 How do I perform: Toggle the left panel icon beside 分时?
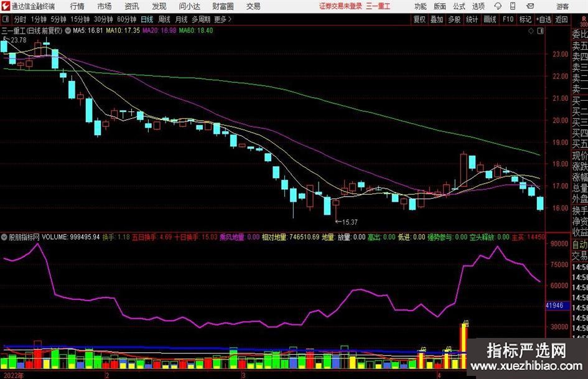6,19
